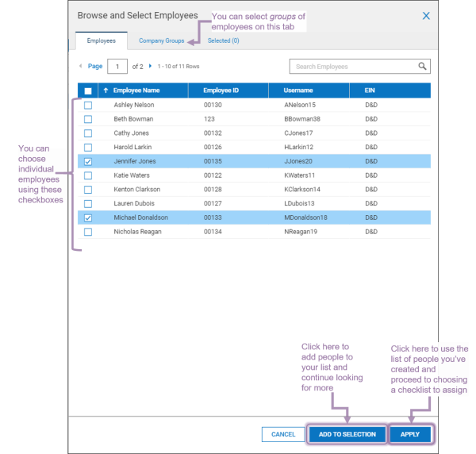Sort by Employee Name column header

(x=136, y=90)
